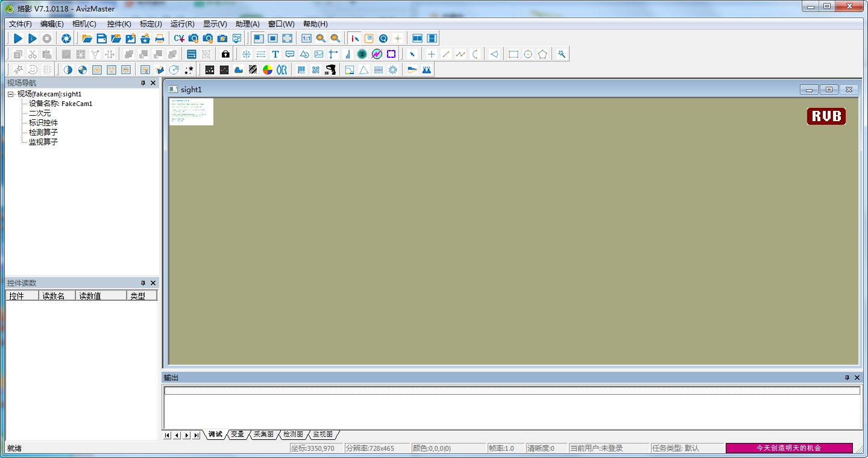Click the actual size 1:1 icon
868x458 pixels.
point(307,39)
